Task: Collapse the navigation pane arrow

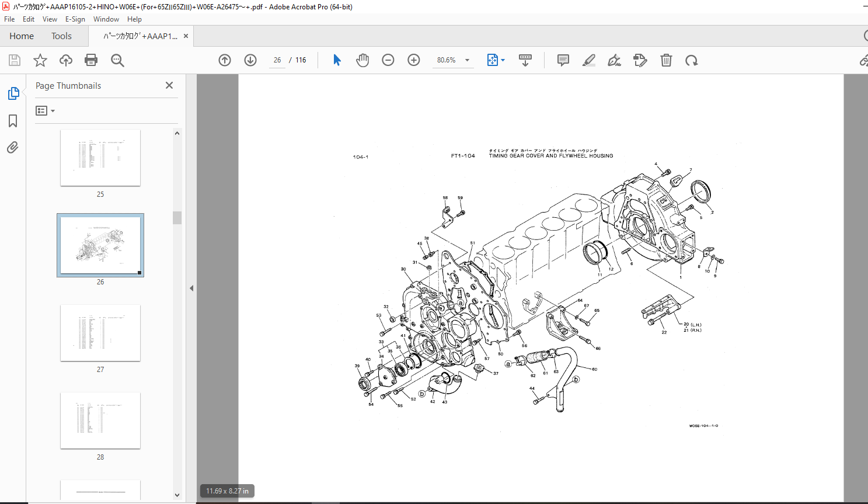Action: coord(191,289)
